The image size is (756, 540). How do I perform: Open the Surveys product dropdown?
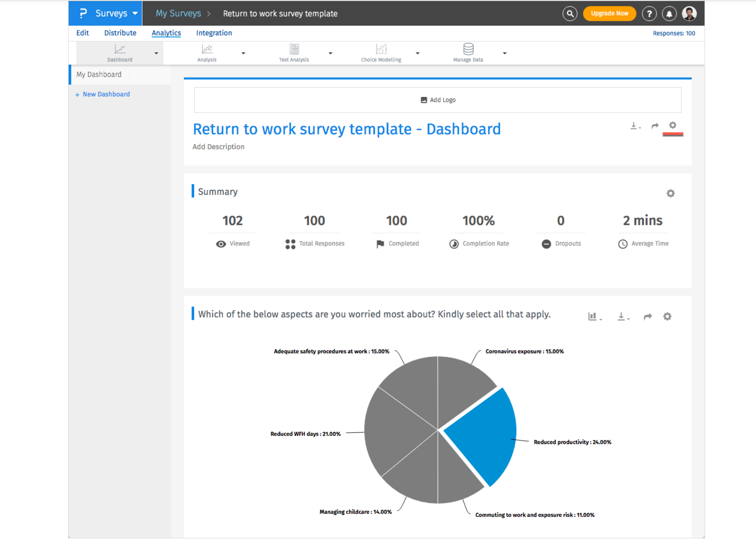(x=111, y=13)
